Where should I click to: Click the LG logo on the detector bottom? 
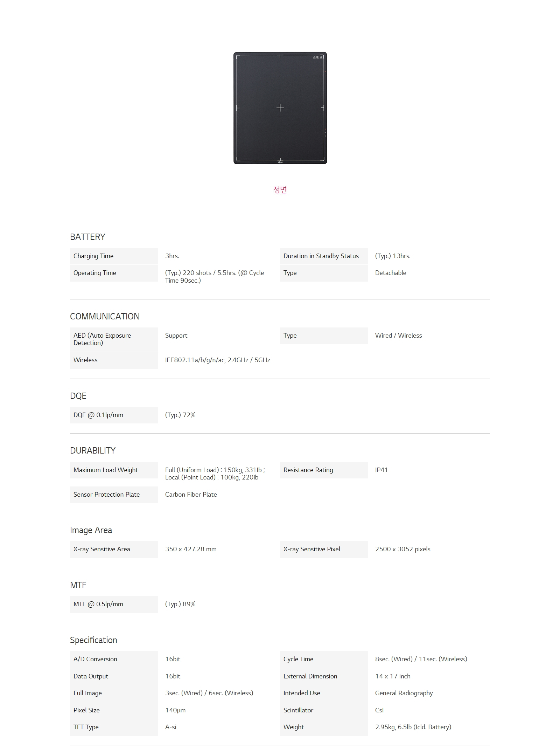coord(280,162)
